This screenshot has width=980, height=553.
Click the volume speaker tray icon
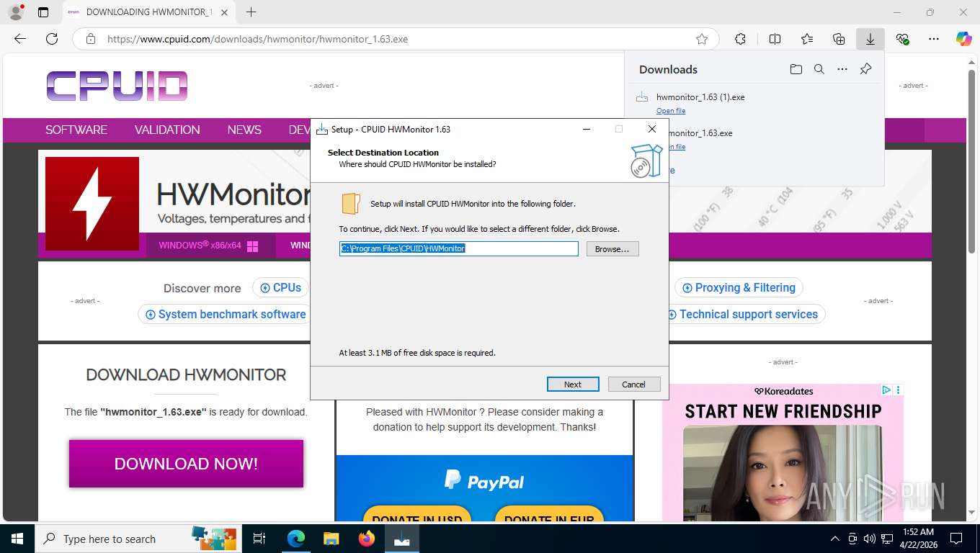click(x=870, y=539)
